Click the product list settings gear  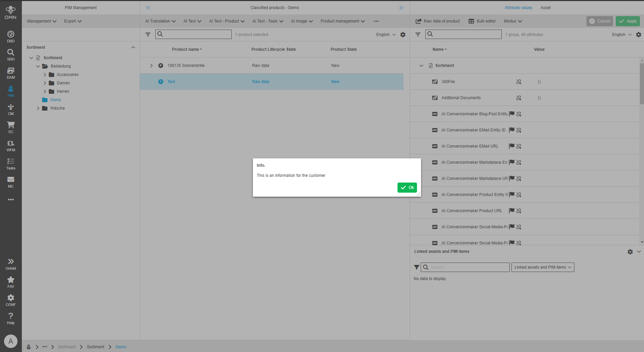[403, 35]
